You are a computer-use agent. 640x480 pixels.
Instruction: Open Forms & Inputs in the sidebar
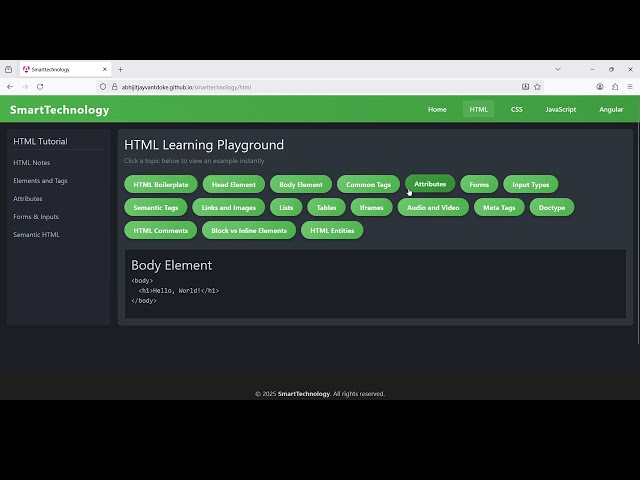click(36, 216)
